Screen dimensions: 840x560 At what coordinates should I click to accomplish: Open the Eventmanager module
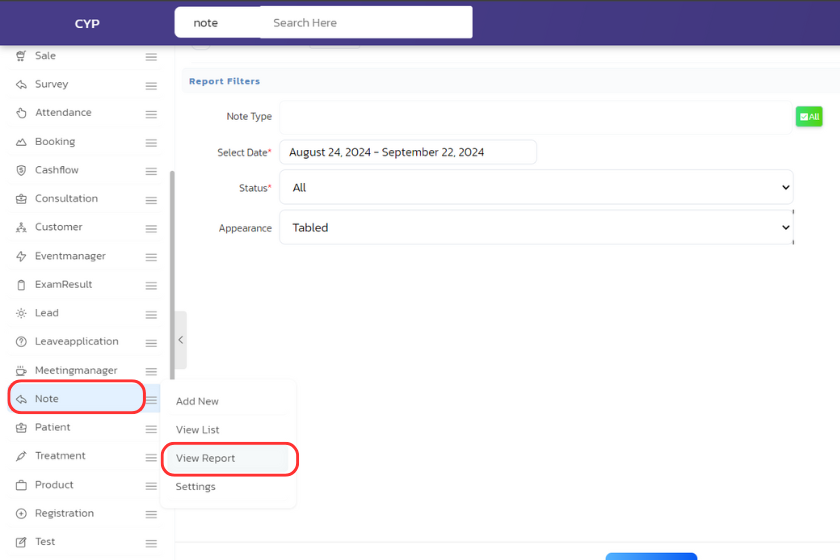click(70, 256)
